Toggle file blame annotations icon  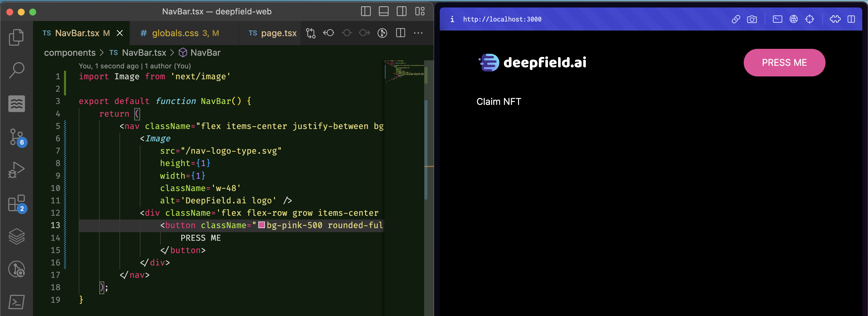click(382, 33)
